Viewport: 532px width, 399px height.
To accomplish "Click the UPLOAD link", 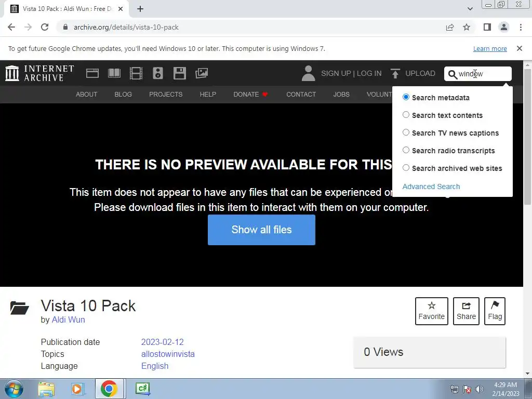I will point(420,73).
